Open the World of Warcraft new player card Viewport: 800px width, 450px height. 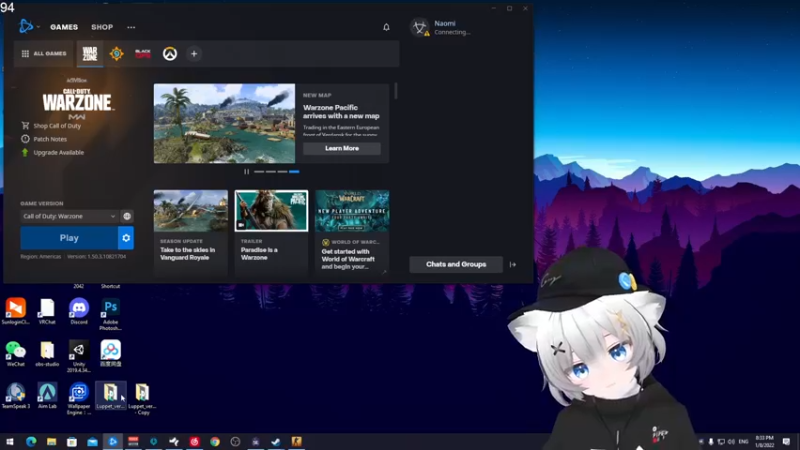click(352, 233)
